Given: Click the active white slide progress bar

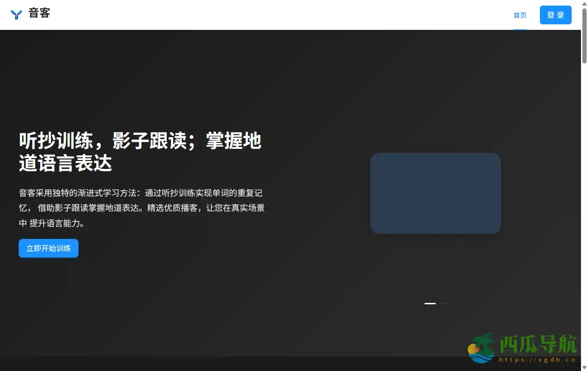Looking at the screenshot, I should pos(430,303).
